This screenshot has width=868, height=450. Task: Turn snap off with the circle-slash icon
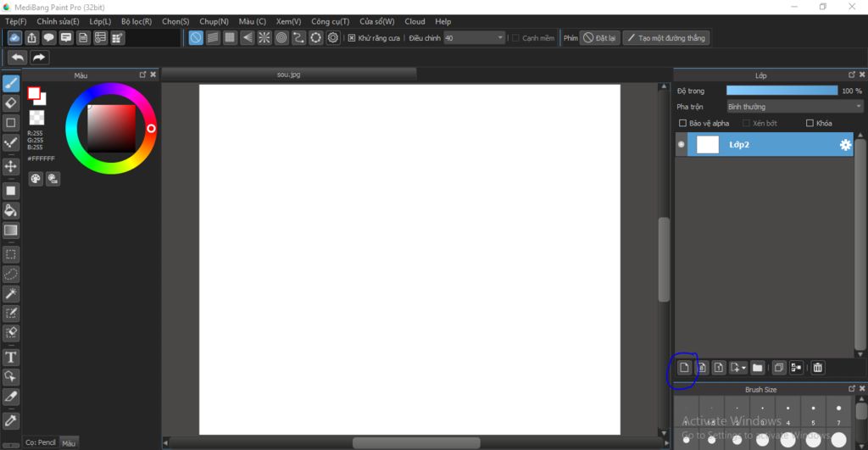click(196, 37)
